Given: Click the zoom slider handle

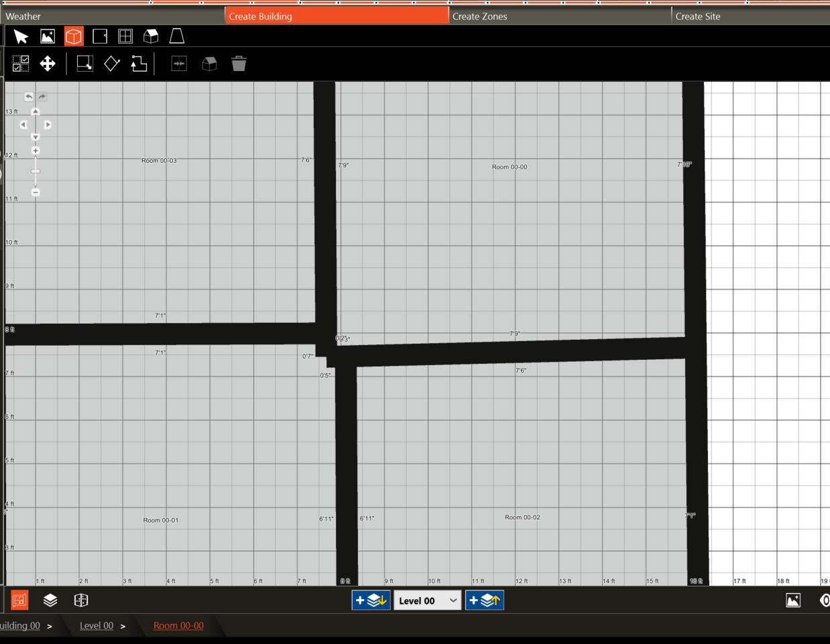Looking at the screenshot, I should click(x=36, y=172).
